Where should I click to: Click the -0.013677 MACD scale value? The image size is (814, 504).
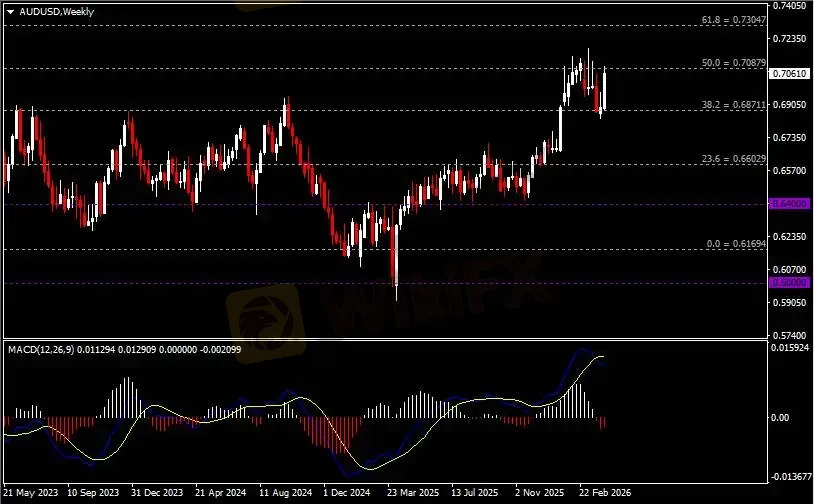(x=788, y=477)
